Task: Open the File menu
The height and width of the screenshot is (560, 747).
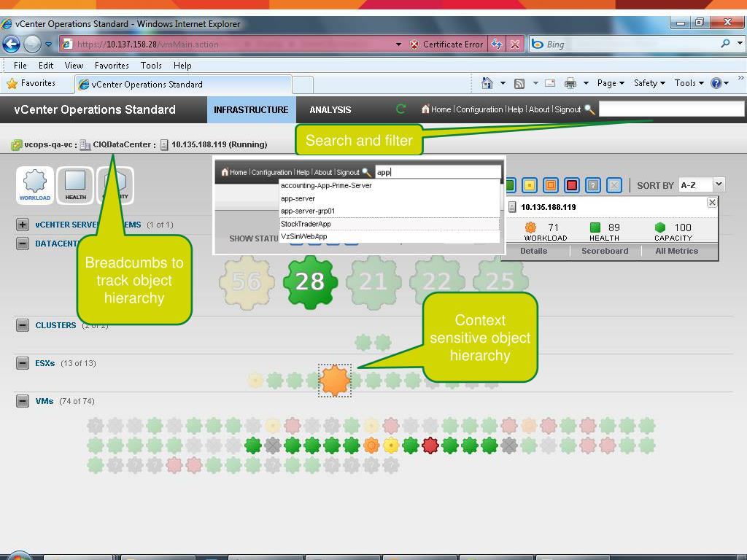Action: point(20,66)
